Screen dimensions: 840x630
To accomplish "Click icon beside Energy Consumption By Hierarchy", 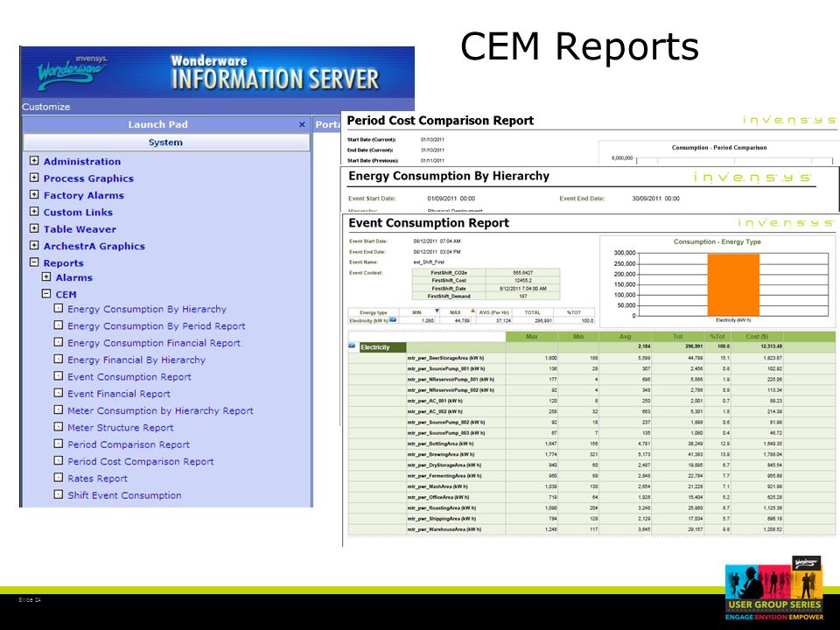I will (x=59, y=308).
